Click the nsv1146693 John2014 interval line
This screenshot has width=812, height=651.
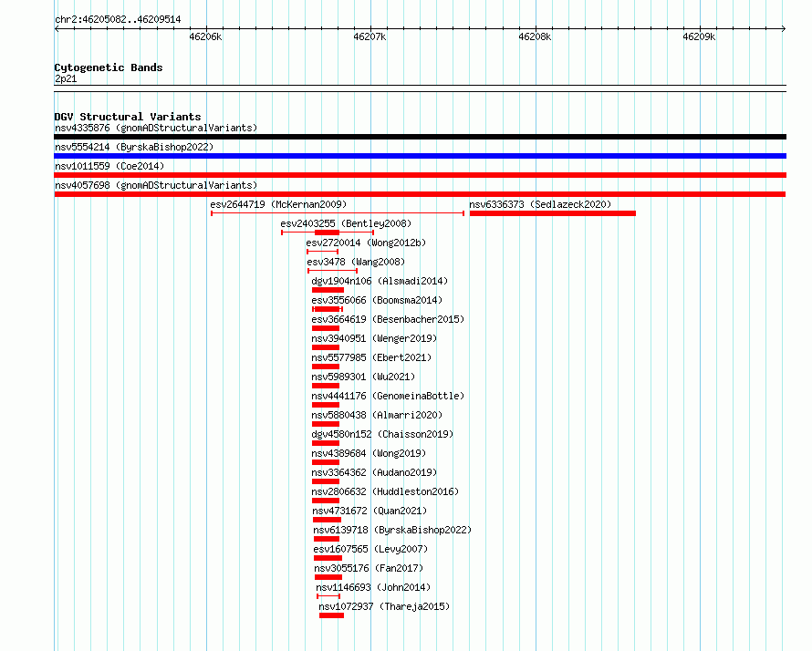point(328,596)
